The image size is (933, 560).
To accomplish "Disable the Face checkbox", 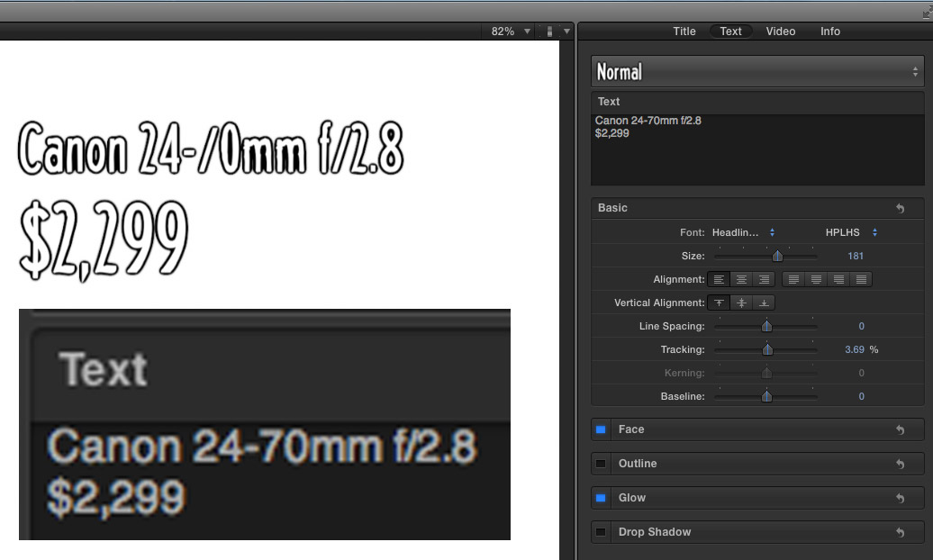I will (x=601, y=429).
